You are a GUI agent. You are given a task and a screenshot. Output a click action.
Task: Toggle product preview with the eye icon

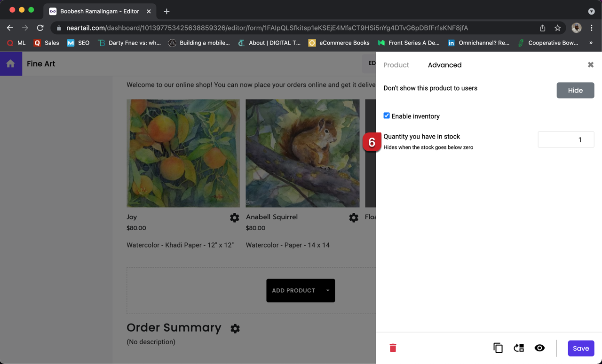coord(539,348)
